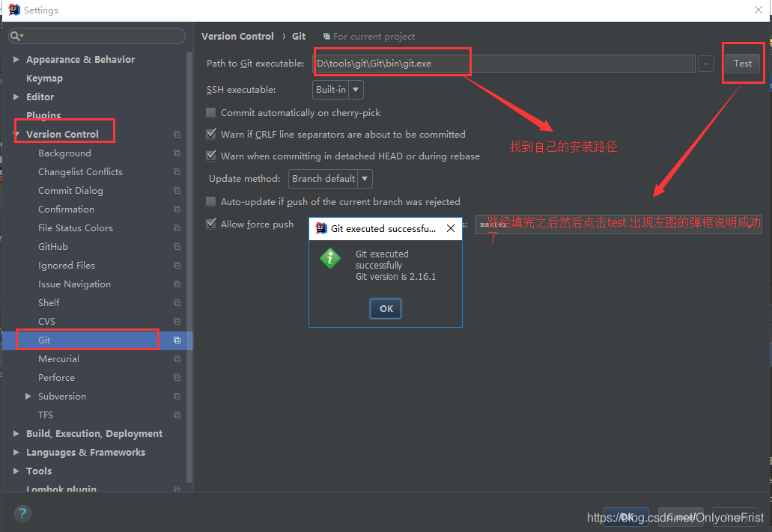
Task: Click the Test button for Git executable
Action: 743,64
